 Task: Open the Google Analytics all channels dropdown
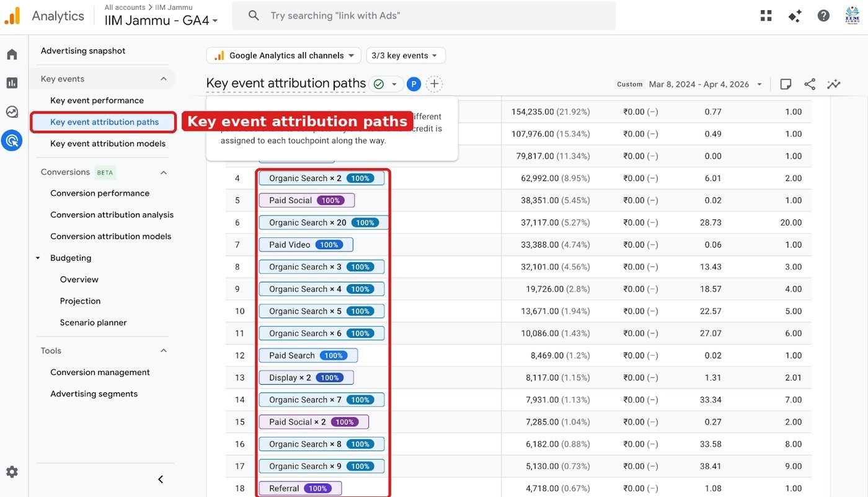pos(284,56)
